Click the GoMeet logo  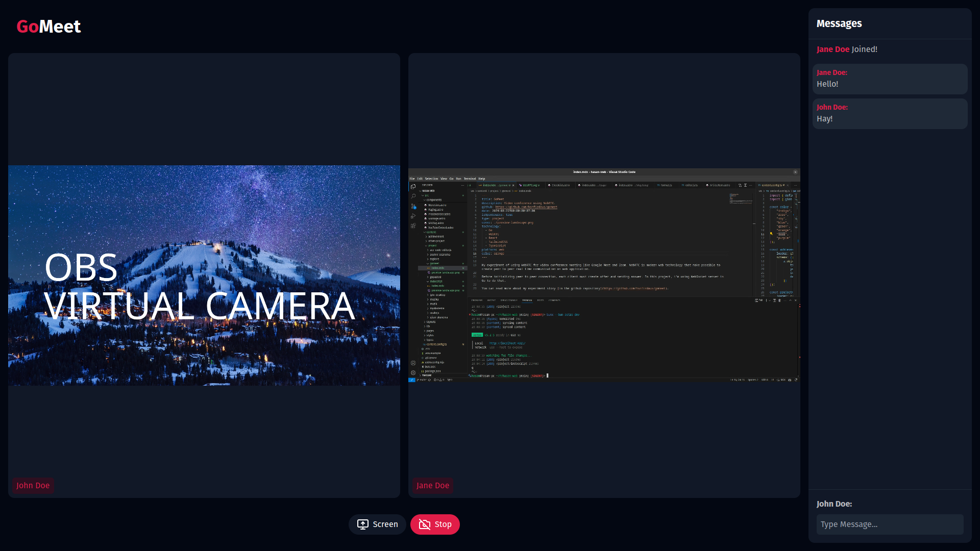(48, 27)
